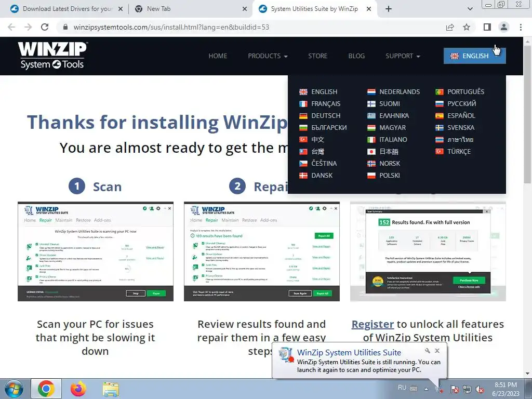Select NEDERLANDS language option
The height and width of the screenshot is (399, 532).
[x=394, y=91]
